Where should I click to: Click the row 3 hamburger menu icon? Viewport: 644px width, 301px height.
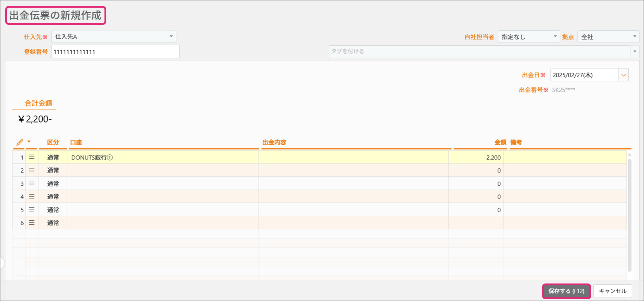(32, 184)
